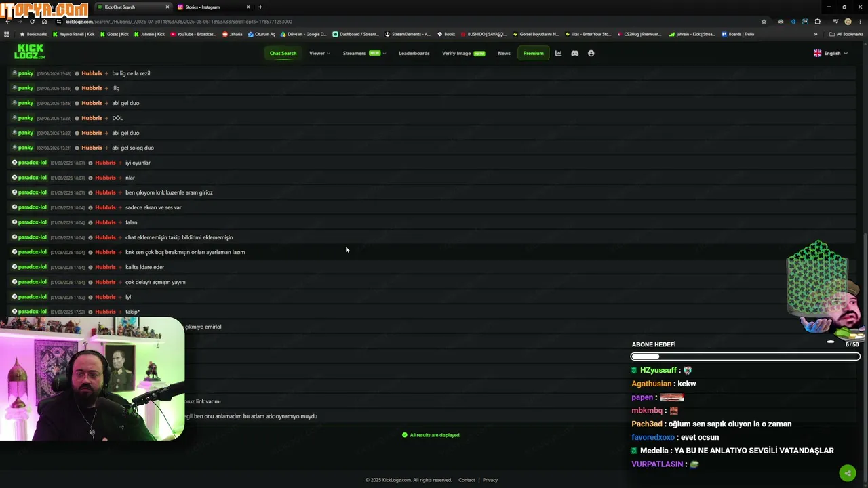Open the browser media control icon
Viewport: 868px width, 488px height.
(835, 21)
